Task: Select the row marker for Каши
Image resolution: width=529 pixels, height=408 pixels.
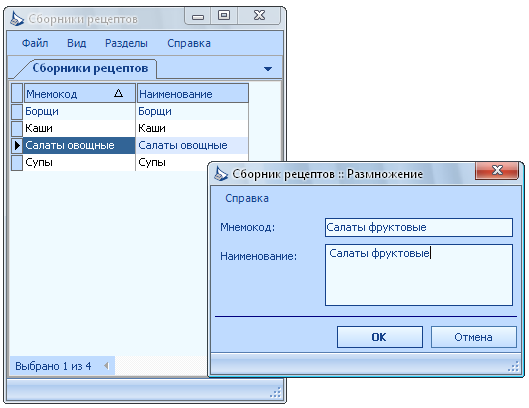Action: pos(17,128)
